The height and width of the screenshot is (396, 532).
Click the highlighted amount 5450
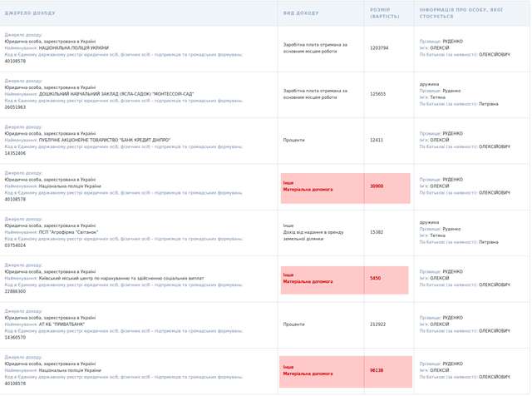tap(376, 279)
